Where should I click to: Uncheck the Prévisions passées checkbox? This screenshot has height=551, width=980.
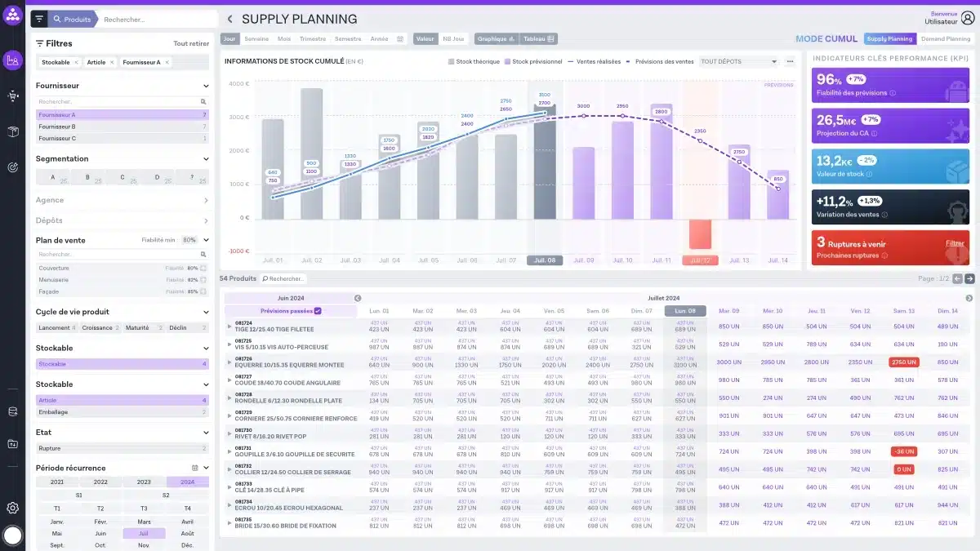pos(318,311)
